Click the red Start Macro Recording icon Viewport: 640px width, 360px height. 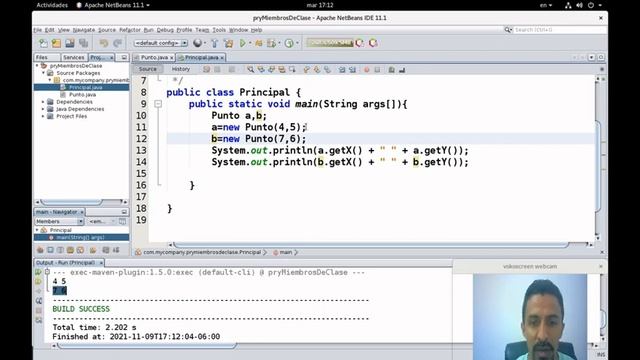[367, 70]
